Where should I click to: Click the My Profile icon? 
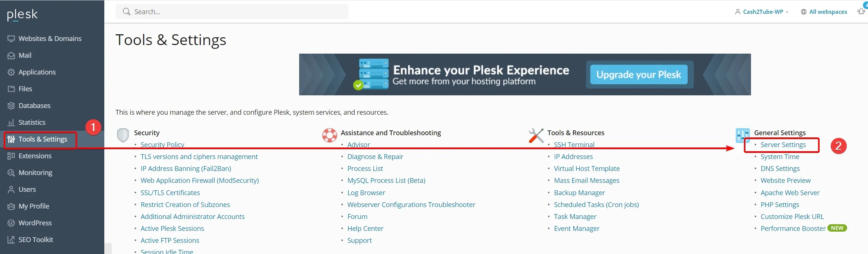pyautogui.click(x=11, y=206)
